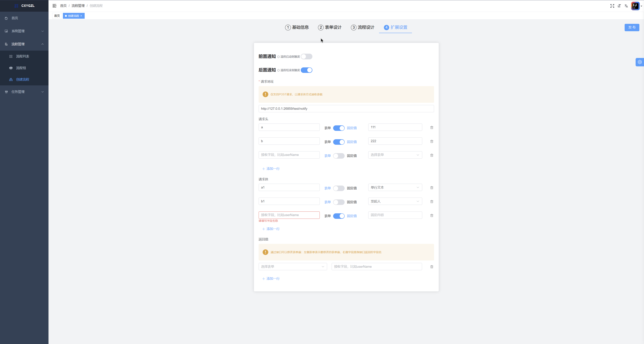This screenshot has height=344, width=644.
Task: Open avatar dropdown caret
Action: click(641, 6)
